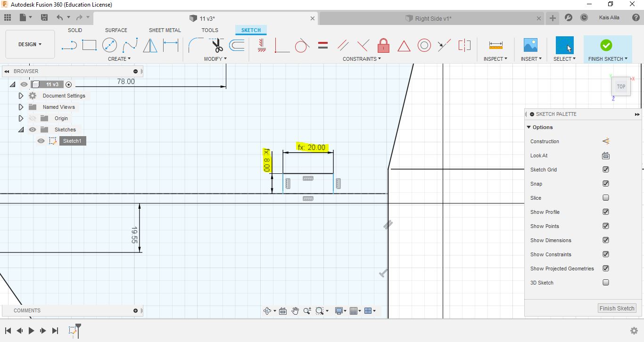This screenshot has width=644, height=342.
Task: Open the job status clock icon
Action: pos(584,18)
